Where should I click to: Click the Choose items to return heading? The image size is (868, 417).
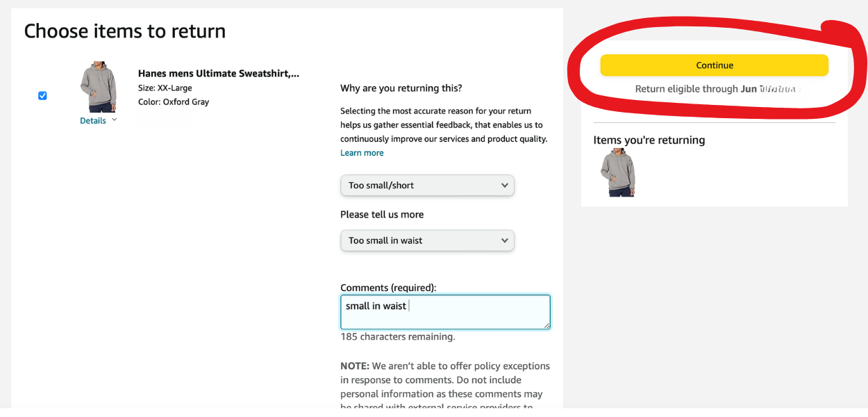[x=125, y=31]
